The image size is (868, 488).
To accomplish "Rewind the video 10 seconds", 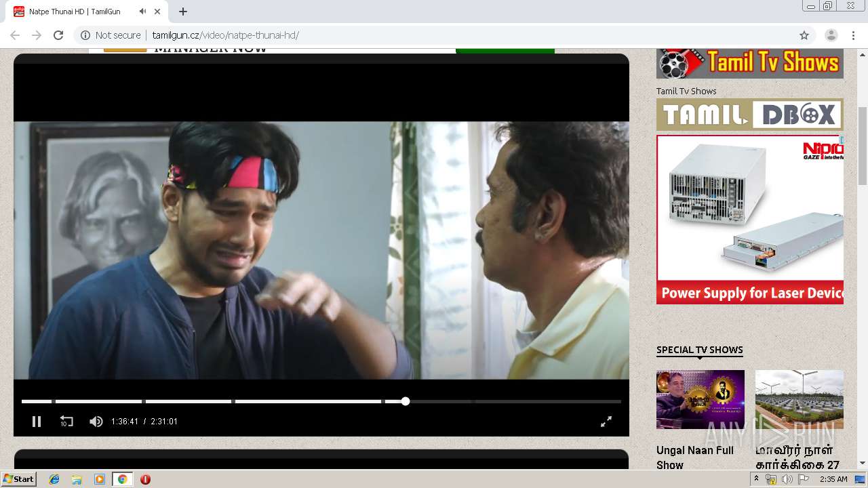I will coord(66,422).
